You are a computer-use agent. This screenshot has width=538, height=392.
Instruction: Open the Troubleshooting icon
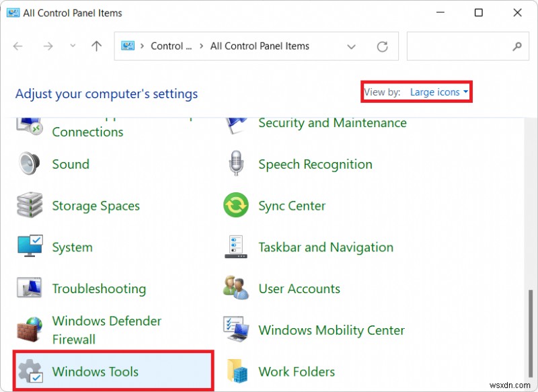(30, 288)
